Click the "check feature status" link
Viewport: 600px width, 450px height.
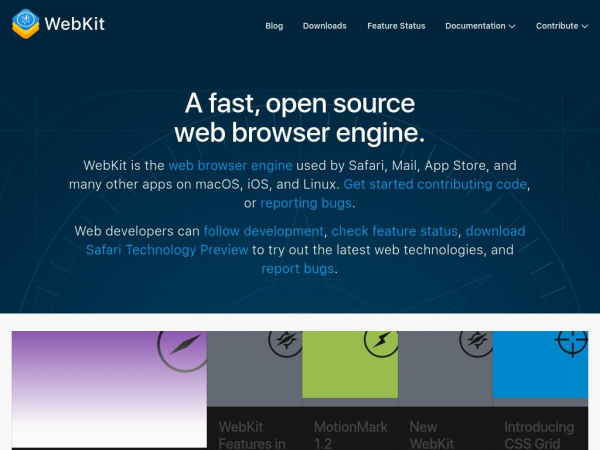coord(395,231)
